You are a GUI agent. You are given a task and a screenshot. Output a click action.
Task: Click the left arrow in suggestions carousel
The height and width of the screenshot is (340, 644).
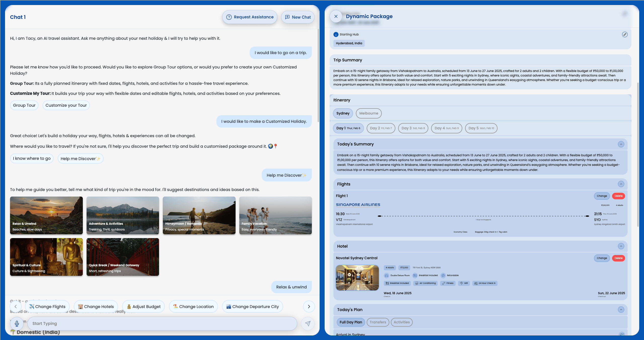(16, 307)
